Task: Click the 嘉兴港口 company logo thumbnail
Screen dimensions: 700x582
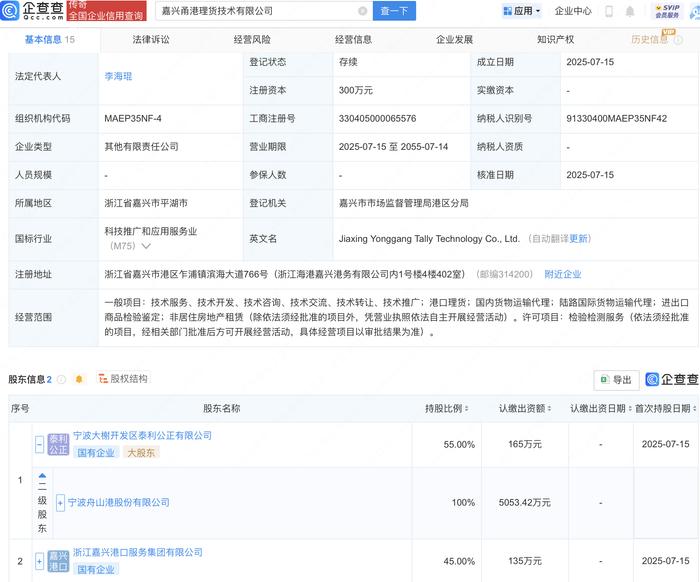Action: 58,561
